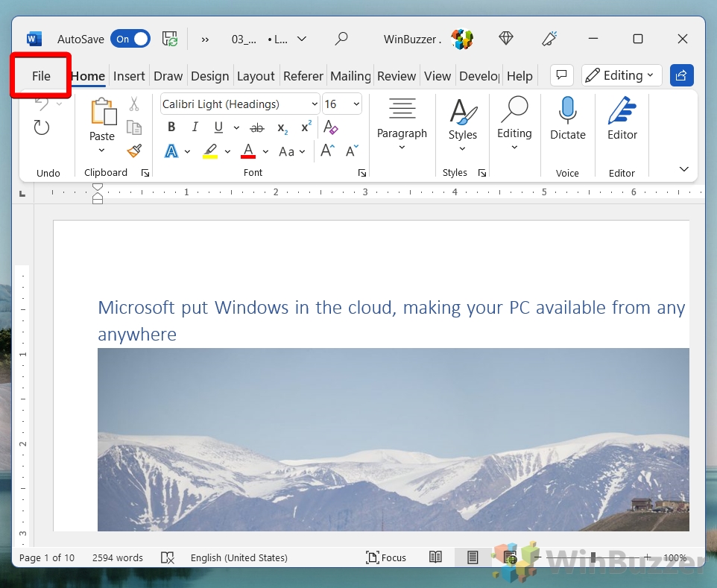Click the Search magnifier icon
This screenshot has width=717, height=588.
click(x=341, y=39)
